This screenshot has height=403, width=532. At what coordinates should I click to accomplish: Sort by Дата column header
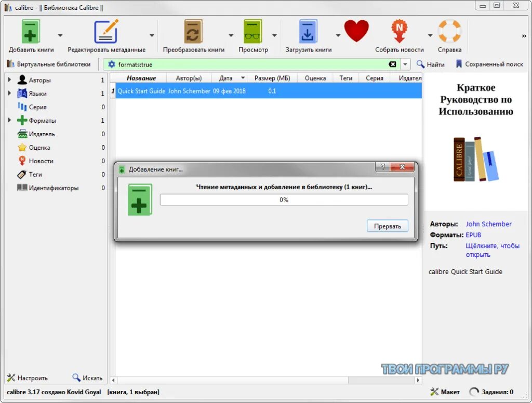(229, 78)
